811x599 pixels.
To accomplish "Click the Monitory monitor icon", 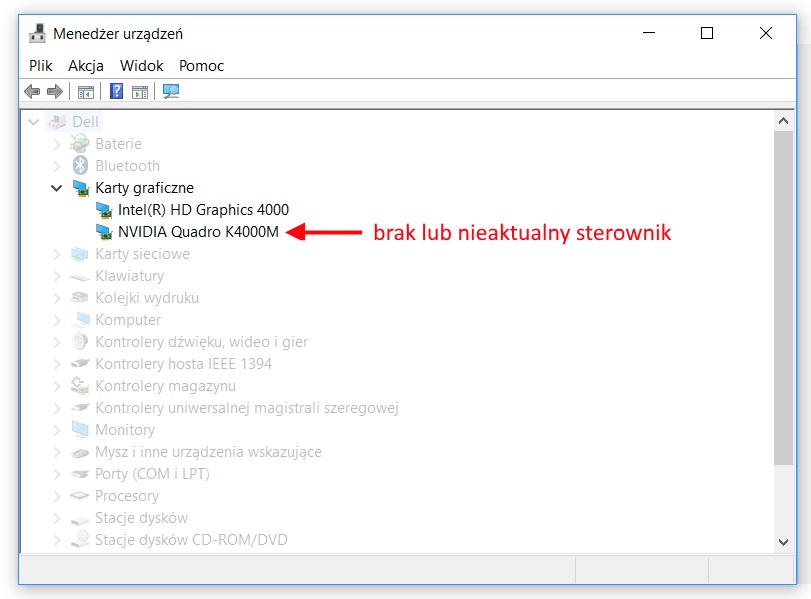I will pos(80,429).
